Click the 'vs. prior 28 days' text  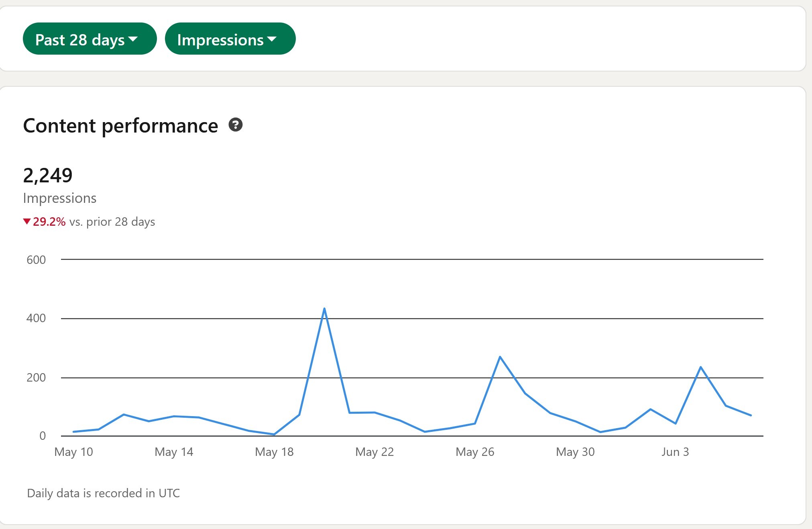click(112, 222)
